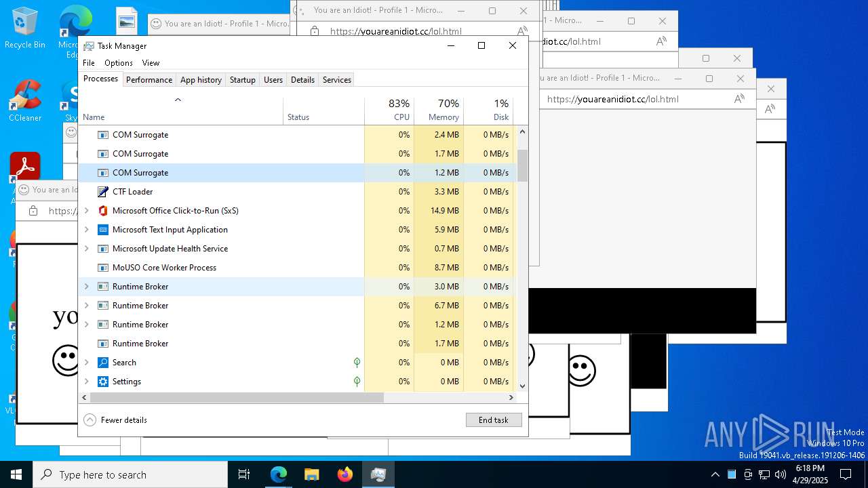Click the MoUSO Core Worker Process icon
This screenshot has height=488, width=868.
tap(103, 268)
